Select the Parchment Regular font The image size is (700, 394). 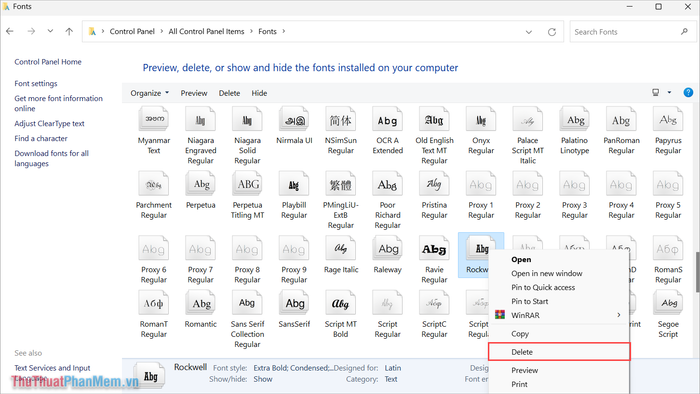click(x=154, y=195)
